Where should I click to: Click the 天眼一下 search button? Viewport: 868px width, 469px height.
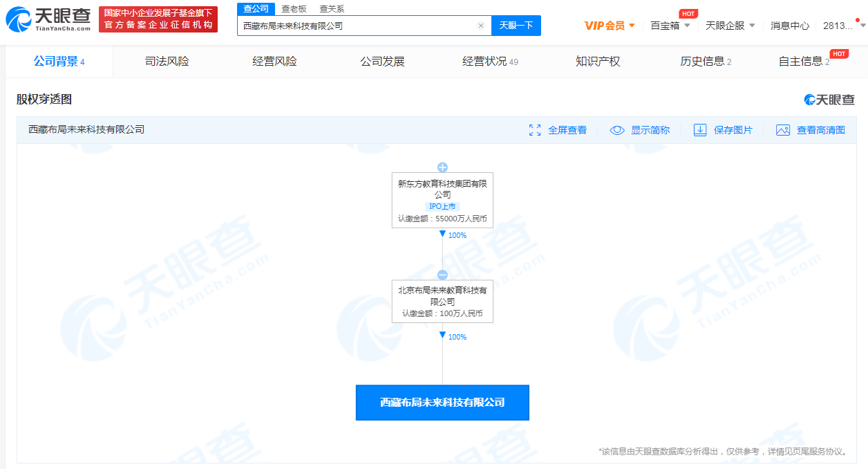pos(516,26)
